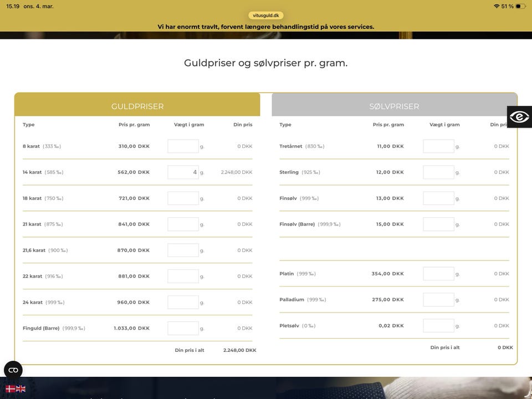Click the busy-notice banner text at top
Screen dimensions: 532x399
pyautogui.click(x=266, y=27)
